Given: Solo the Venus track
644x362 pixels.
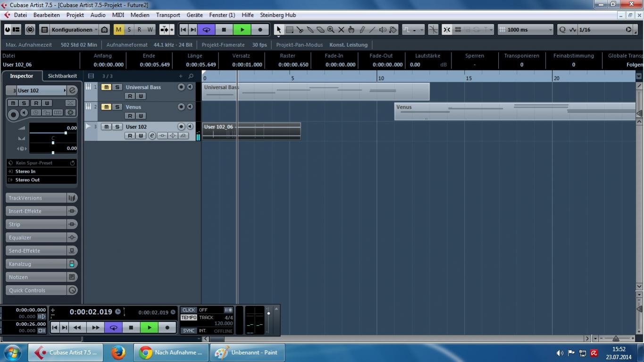Looking at the screenshot, I should coord(117,107).
